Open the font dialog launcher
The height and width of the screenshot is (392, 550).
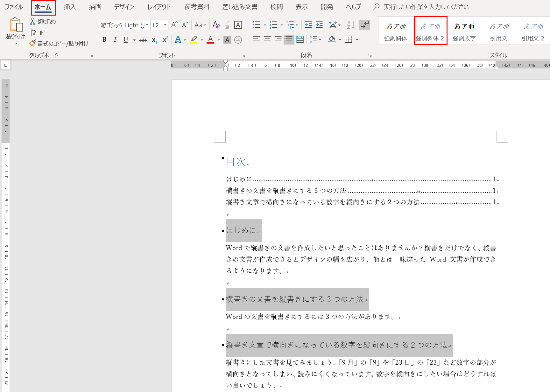[x=243, y=55]
